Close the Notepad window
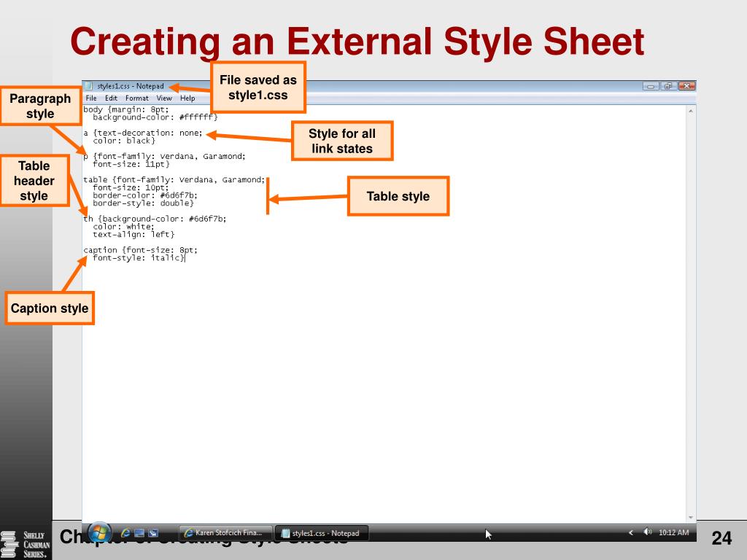The image size is (747, 560). click(687, 86)
